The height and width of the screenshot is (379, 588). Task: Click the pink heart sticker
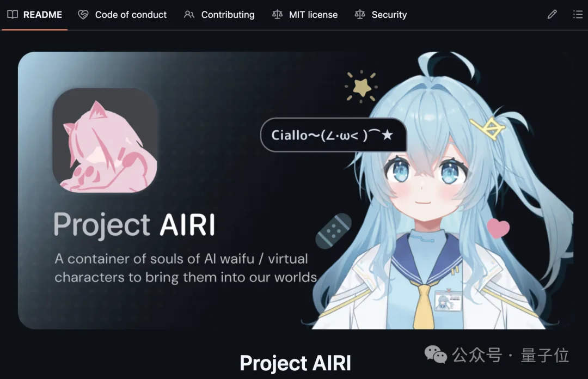click(x=498, y=228)
